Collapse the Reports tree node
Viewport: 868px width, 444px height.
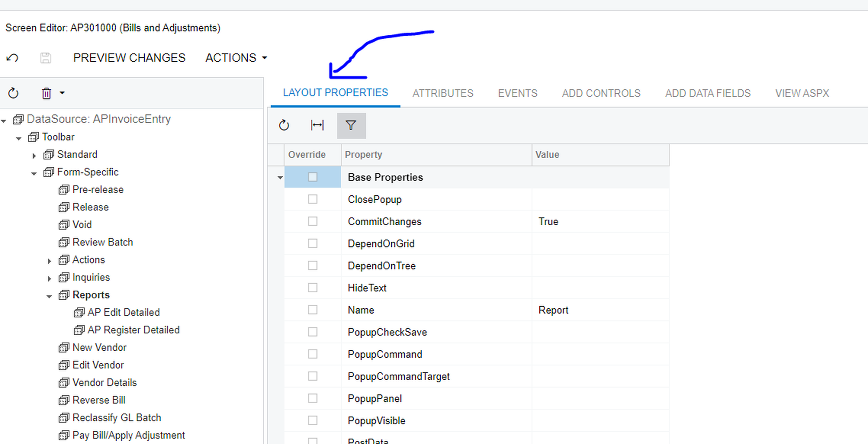click(49, 296)
